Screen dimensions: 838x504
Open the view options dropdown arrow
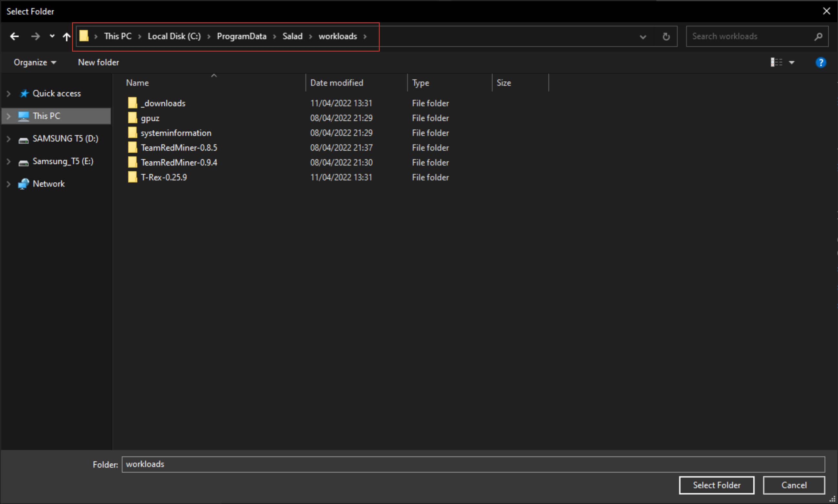tap(791, 63)
